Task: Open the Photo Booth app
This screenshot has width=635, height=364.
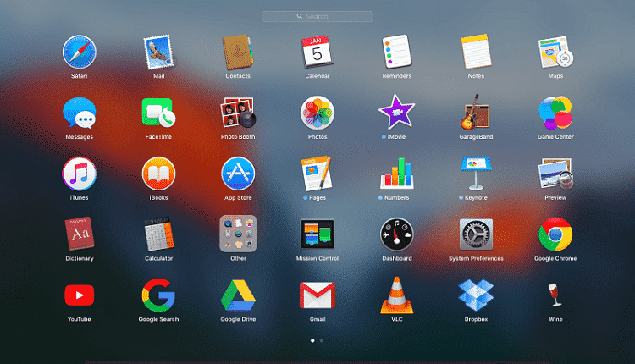Action: (238, 112)
